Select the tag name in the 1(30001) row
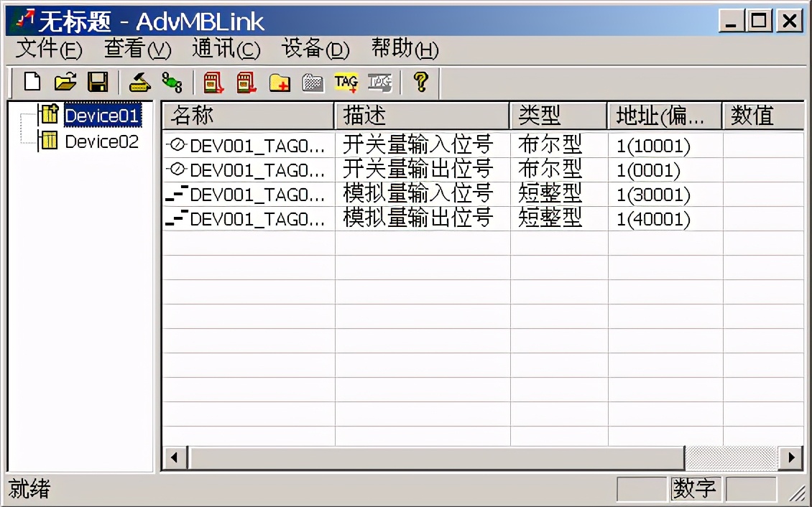 tap(257, 195)
